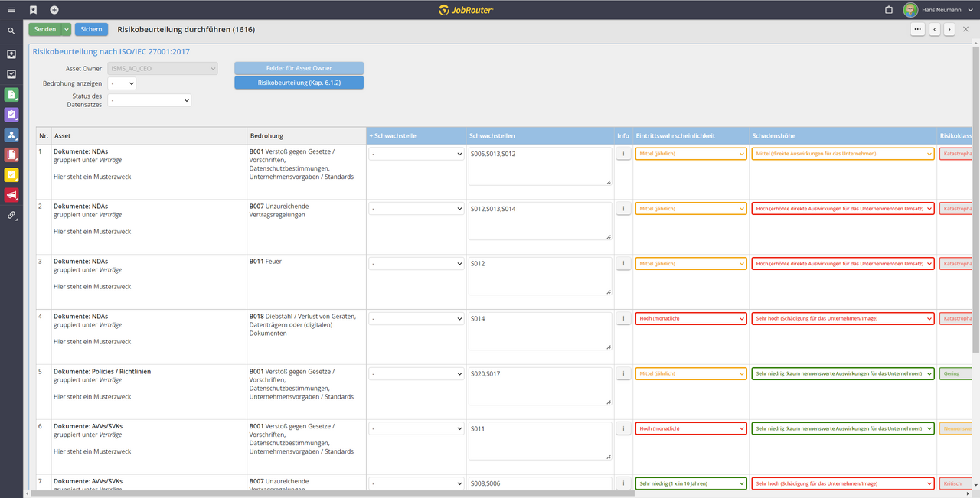
Task: Click the vertical scrollbar up arrow
Action: click(x=975, y=44)
